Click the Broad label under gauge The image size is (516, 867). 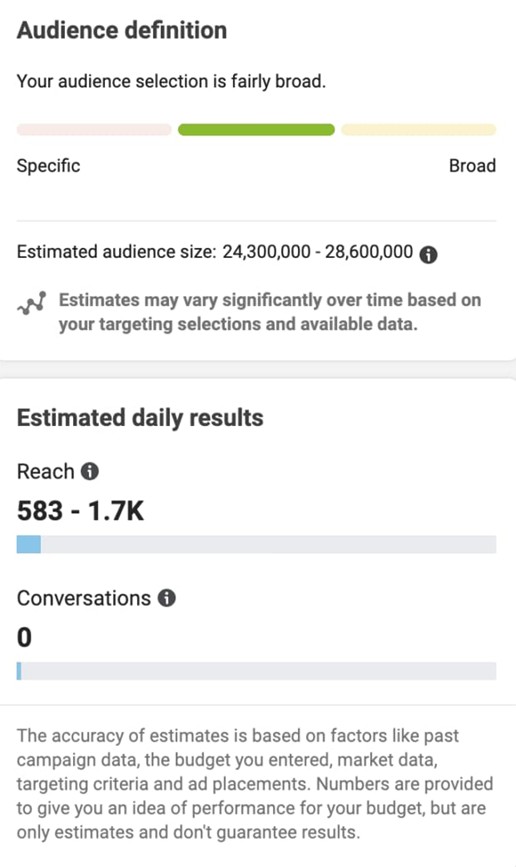point(472,165)
